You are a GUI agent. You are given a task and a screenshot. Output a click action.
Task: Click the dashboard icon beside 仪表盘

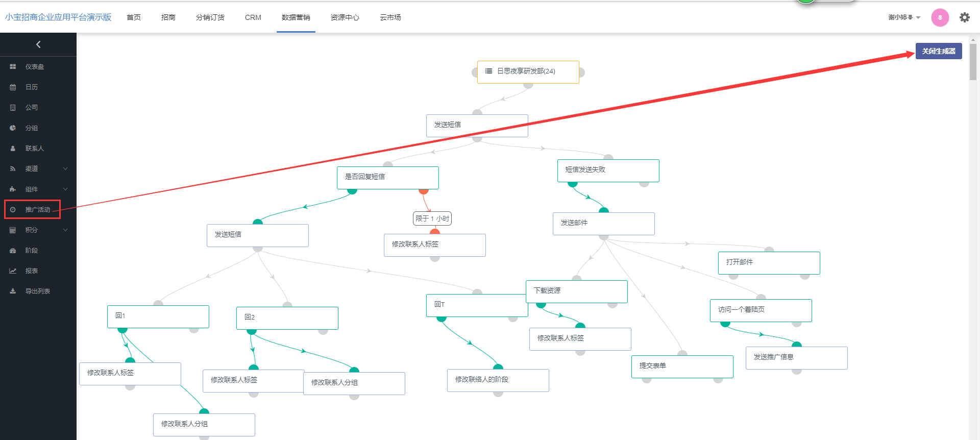pyautogui.click(x=13, y=67)
